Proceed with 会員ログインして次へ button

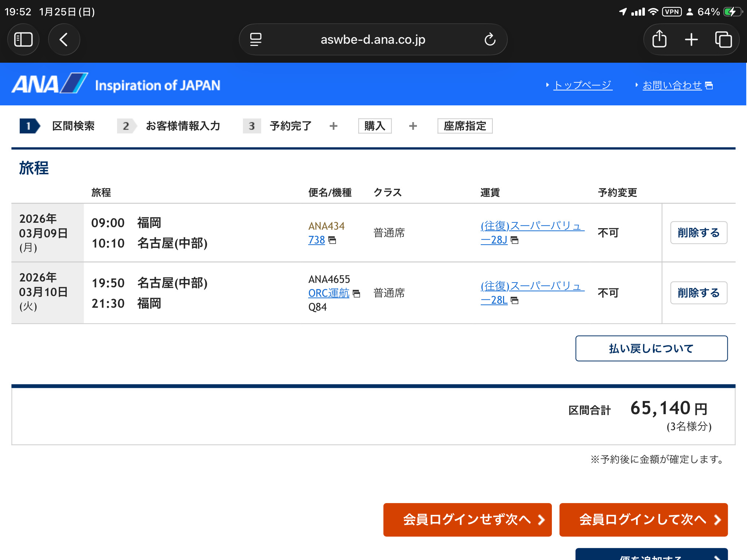pos(643,520)
